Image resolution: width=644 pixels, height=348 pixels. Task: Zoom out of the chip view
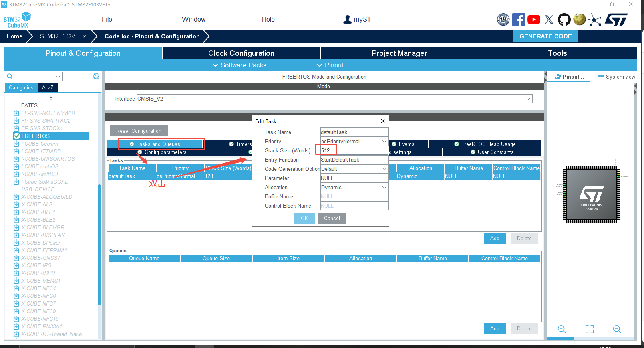point(617,329)
